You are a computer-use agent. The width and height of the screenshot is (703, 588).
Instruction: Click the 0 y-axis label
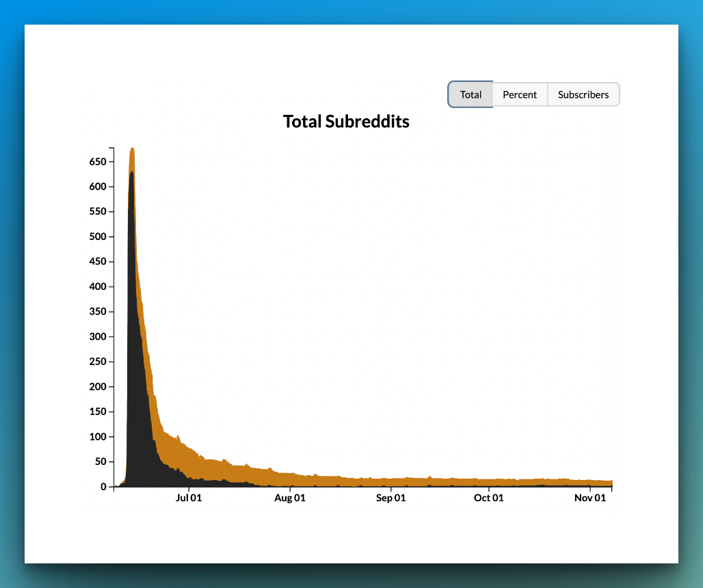(x=103, y=487)
